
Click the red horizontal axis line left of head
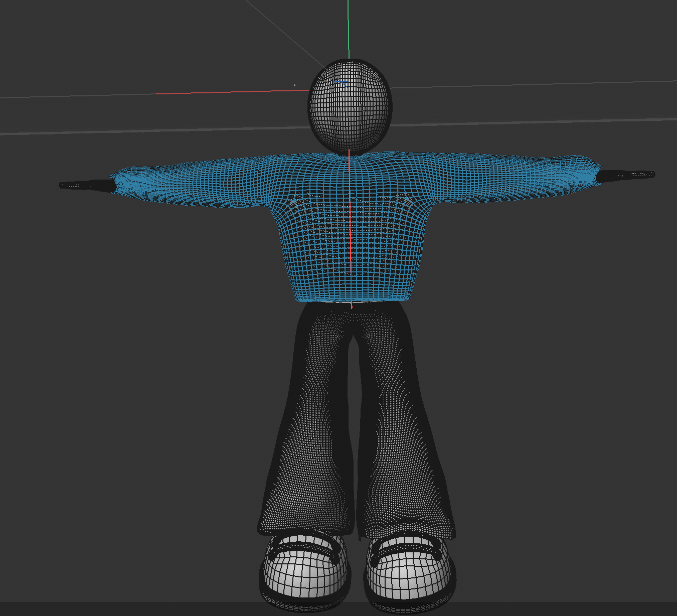coord(226,92)
